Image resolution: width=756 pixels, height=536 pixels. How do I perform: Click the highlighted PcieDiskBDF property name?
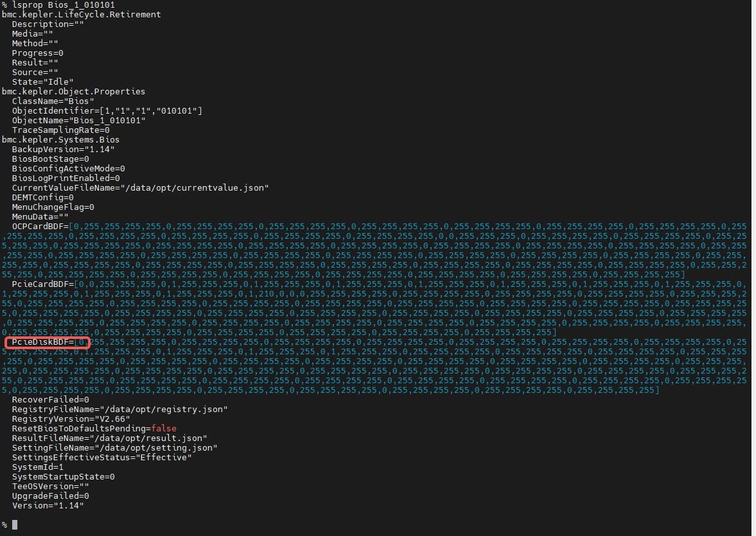pos(41,342)
